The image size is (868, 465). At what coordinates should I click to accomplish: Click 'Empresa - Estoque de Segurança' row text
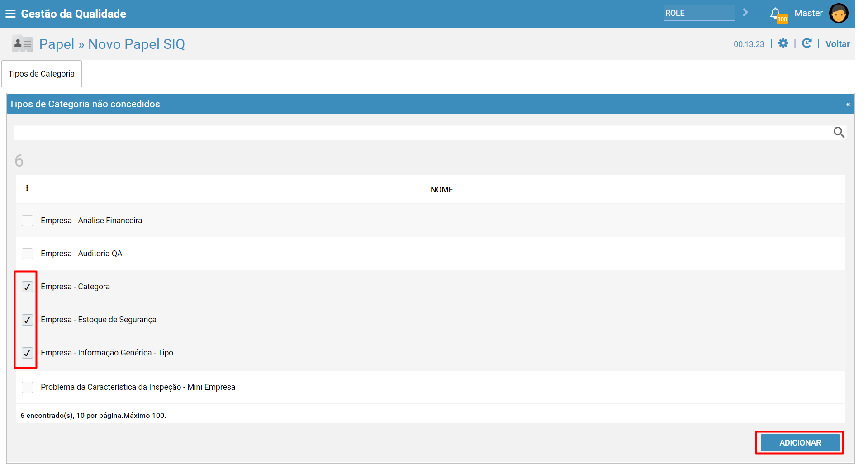click(99, 320)
